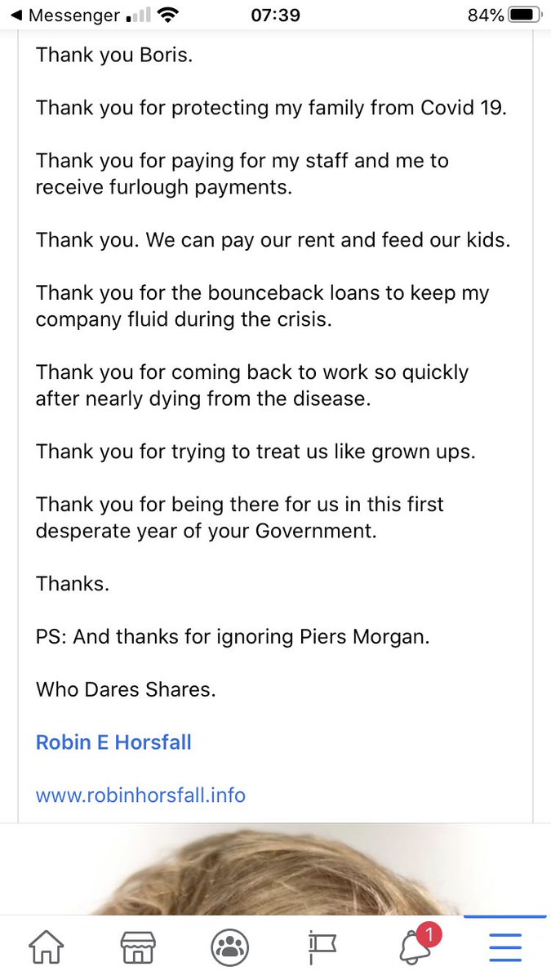Tap the 84% battery percentage text
This screenshot has width=551, height=980.
point(487,16)
